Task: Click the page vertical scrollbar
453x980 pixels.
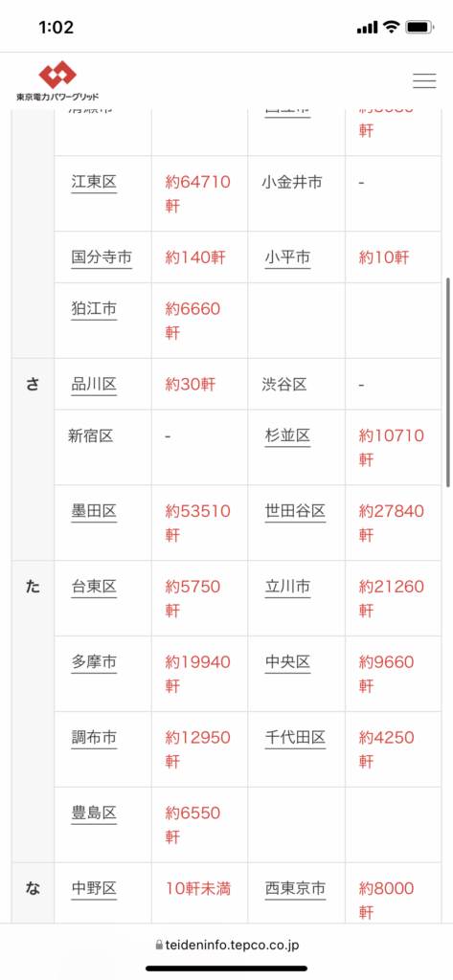Action: pos(448,383)
